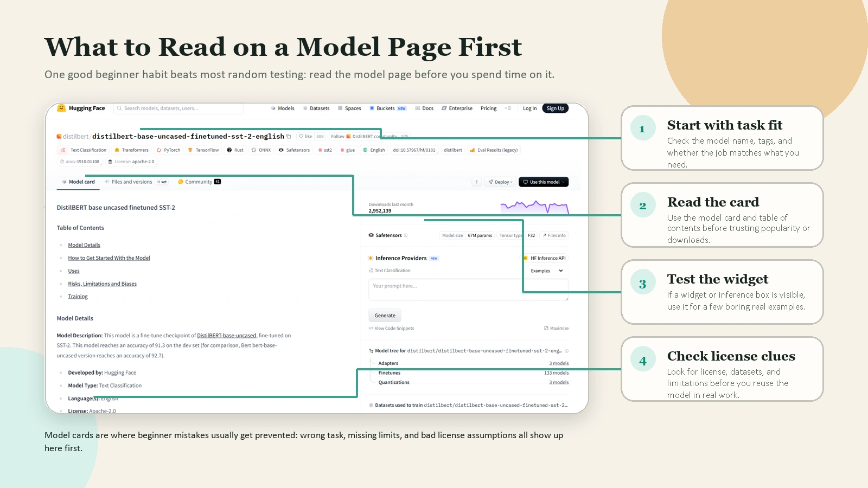Select the Safetensors tag in tag row
Screen dimensions: 868x488
coord(294,150)
